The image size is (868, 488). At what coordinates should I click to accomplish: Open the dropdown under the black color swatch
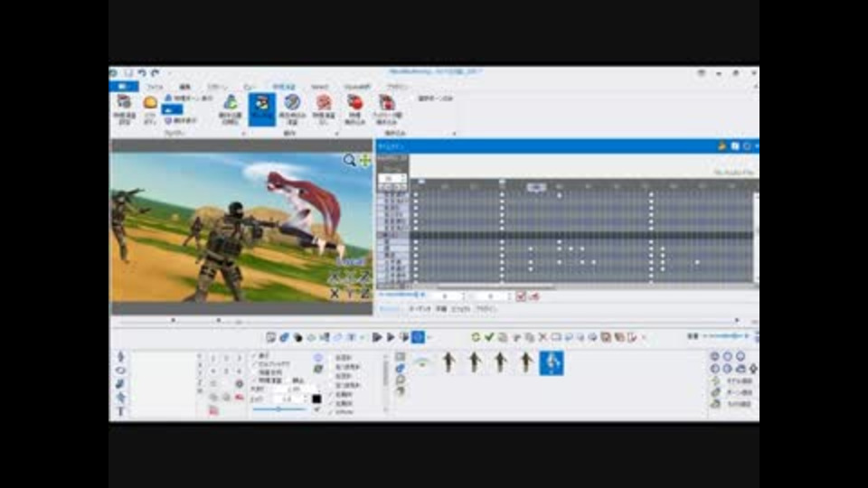coord(316,409)
